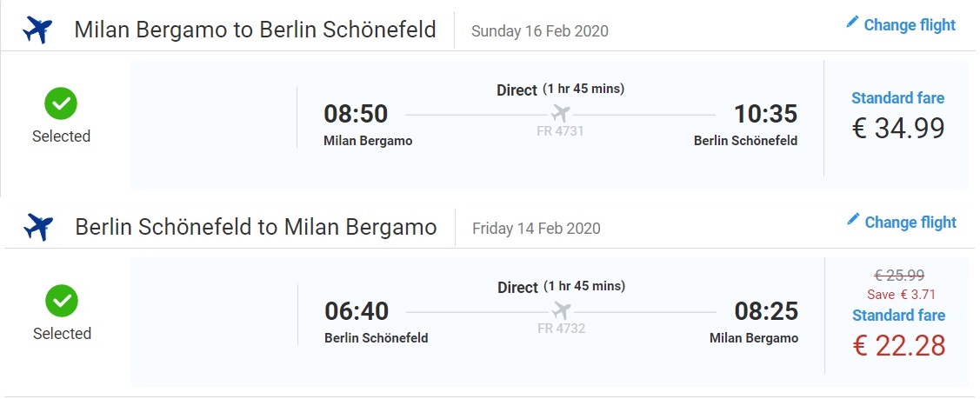Screen dimensions: 980x399
Task: Click the grey plane icon above FR 4732
Action: click(x=561, y=311)
